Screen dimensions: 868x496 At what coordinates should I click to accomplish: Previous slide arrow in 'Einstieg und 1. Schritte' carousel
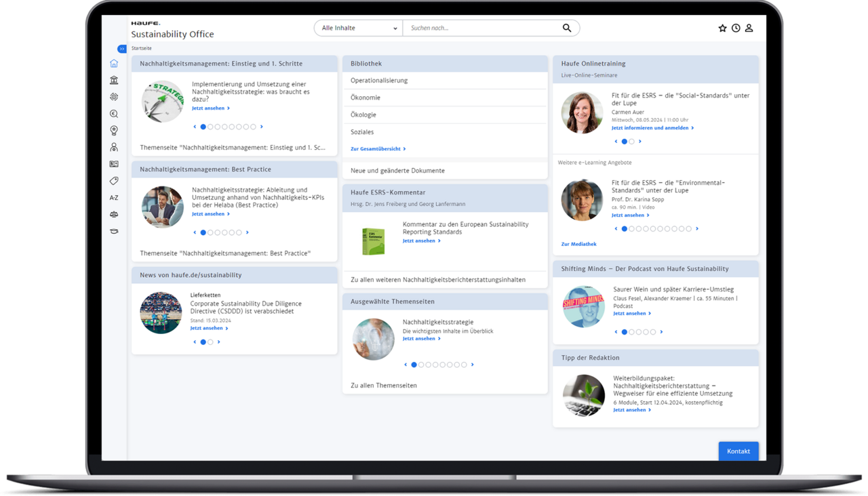click(x=195, y=127)
